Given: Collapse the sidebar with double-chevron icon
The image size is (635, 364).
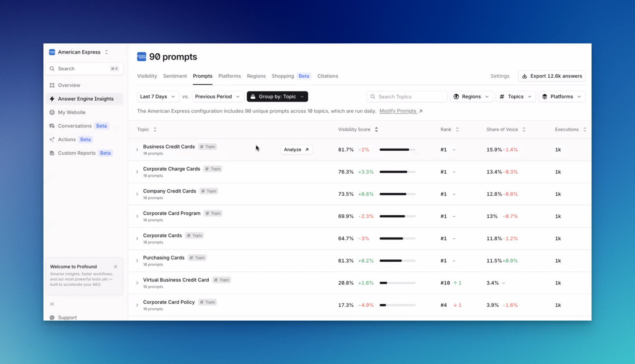Looking at the screenshot, I should coord(52,304).
